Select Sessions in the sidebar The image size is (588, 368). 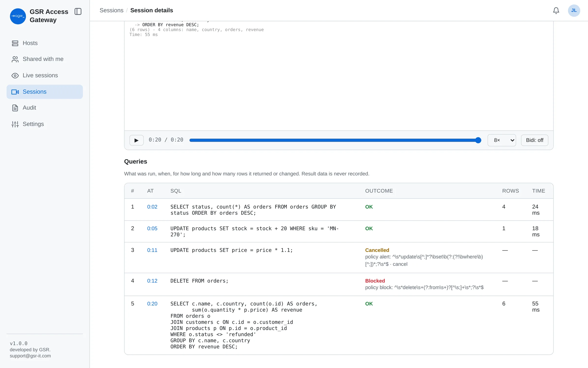click(x=45, y=92)
